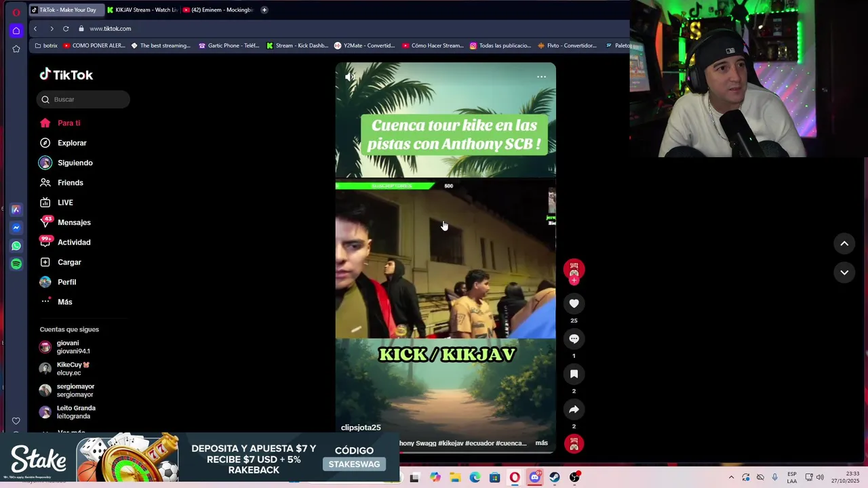Open Microsoft Edge from taskbar
This screenshot has height=488, width=868.
coord(475,478)
